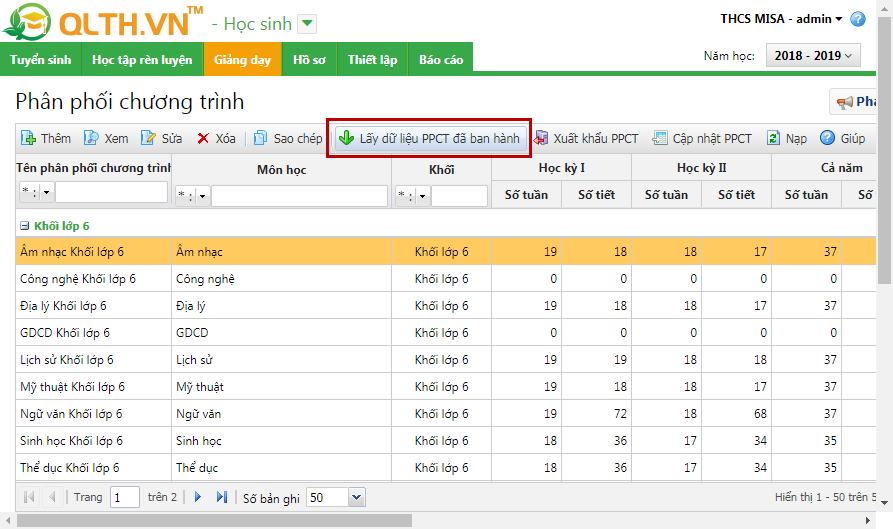Click the Trang page number field
893x529 pixels.
click(125, 497)
